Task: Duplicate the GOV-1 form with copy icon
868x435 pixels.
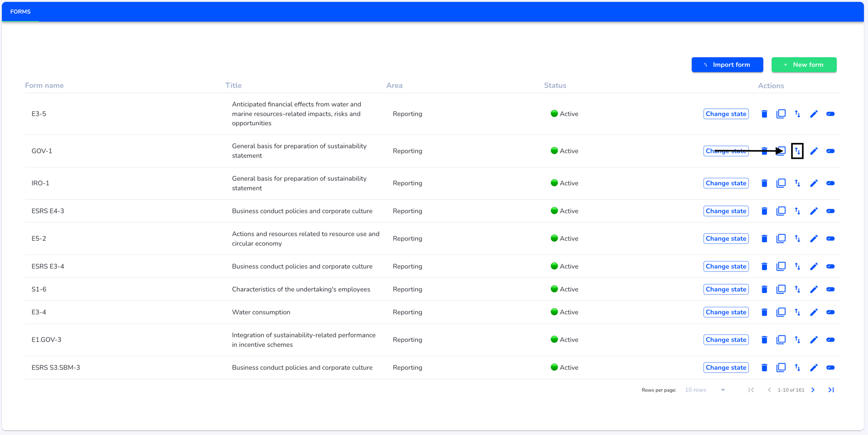Action: (781, 151)
